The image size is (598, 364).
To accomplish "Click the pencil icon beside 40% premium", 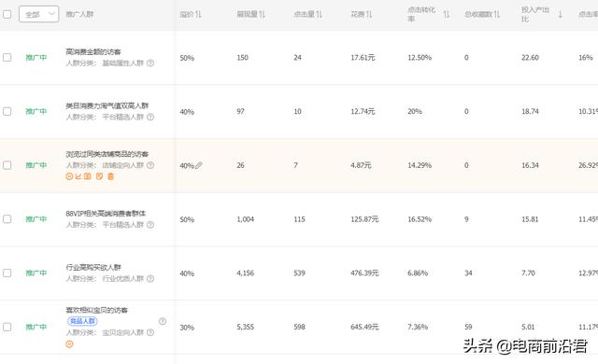I will (199, 165).
